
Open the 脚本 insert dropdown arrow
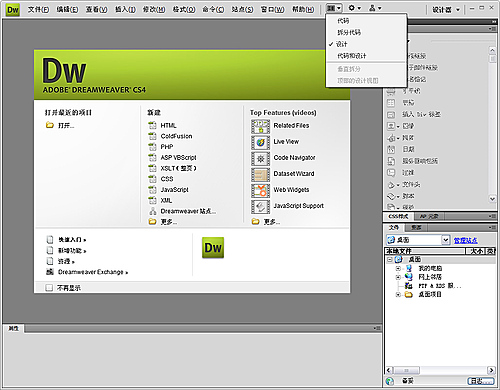pos(398,196)
